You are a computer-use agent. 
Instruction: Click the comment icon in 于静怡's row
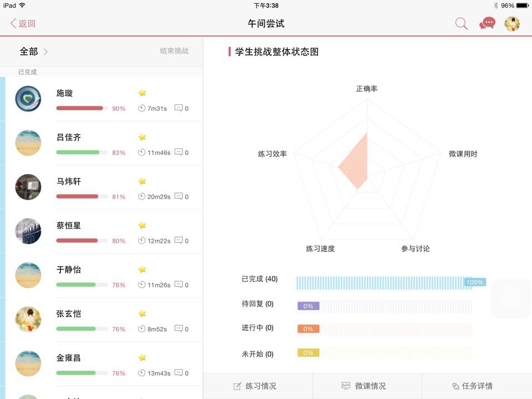(x=178, y=285)
